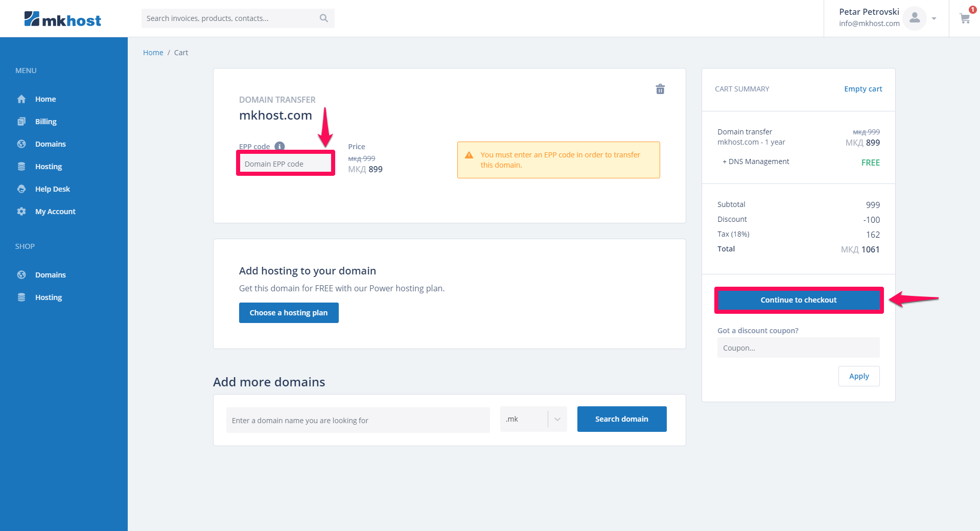The height and width of the screenshot is (531, 980).
Task: Click the Search domain button
Action: [622, 419]
